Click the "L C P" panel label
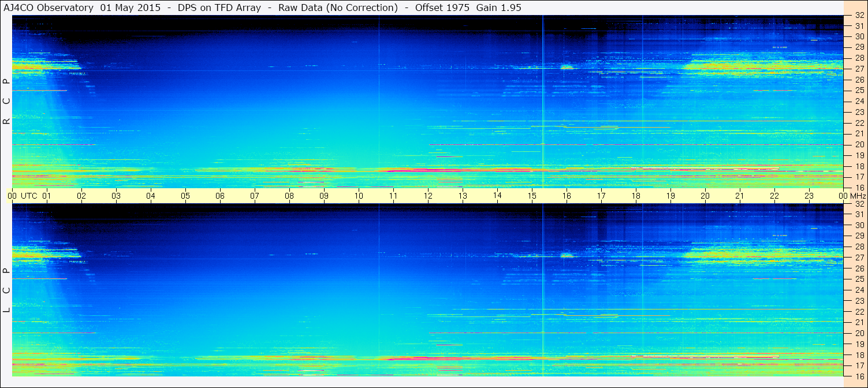The height and width of the screenshot is (388, 868). (7, 290)
